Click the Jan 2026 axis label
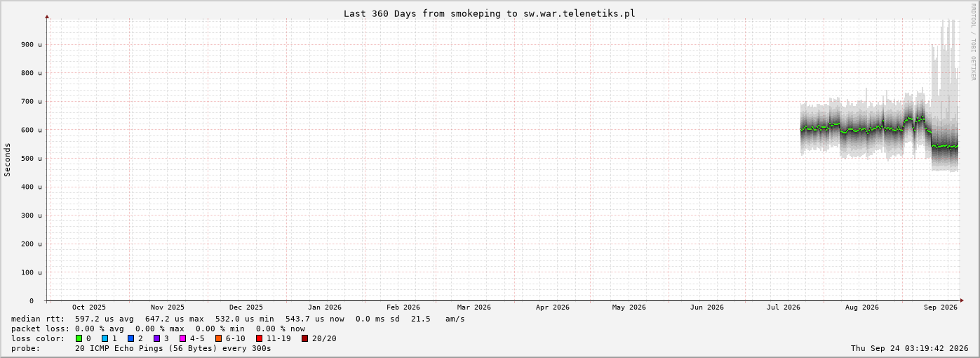Screen dimensions: 980x358 325,307
